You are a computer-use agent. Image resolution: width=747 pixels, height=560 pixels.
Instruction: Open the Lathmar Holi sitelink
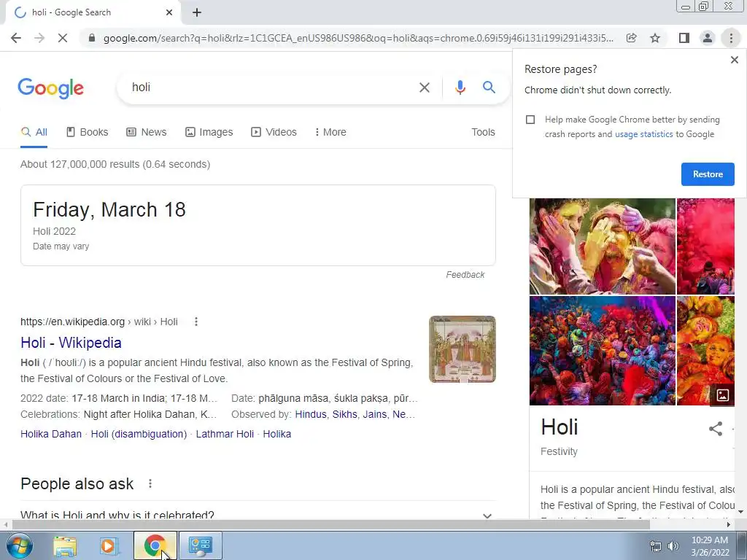(x=225, y=435)
